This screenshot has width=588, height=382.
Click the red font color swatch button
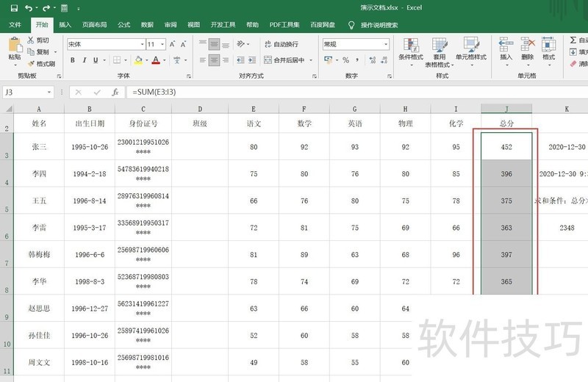point(155,60)
